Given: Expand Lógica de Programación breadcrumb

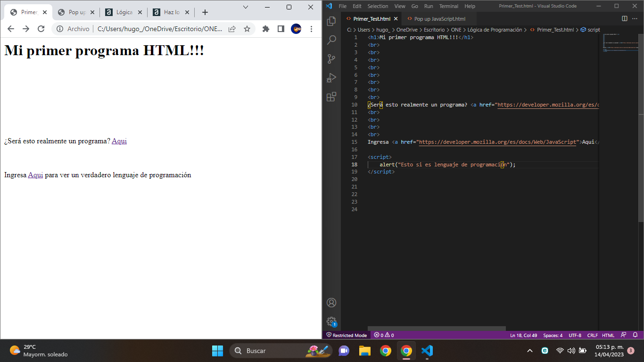Looking at the screenshot, I should [495, 30].
